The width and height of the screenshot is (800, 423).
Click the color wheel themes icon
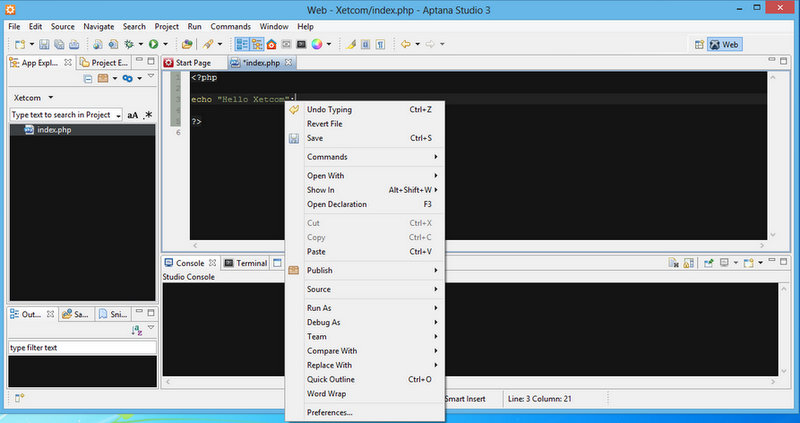point(317,44)
